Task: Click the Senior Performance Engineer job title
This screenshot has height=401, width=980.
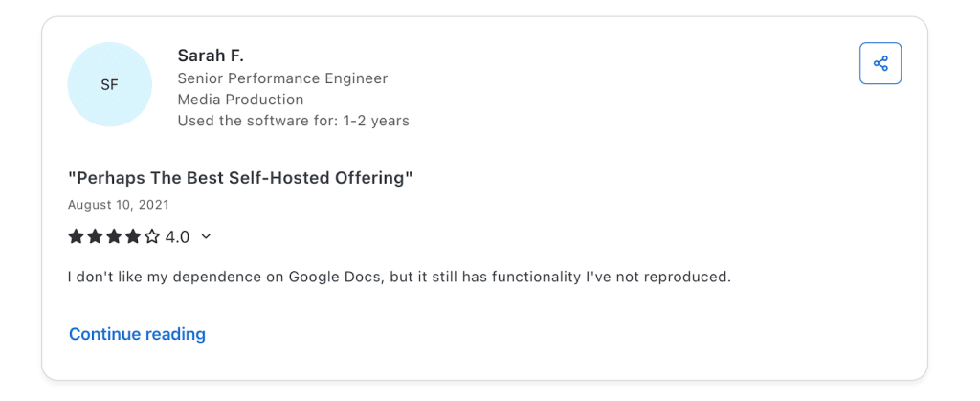Action: pyautogui.click(x=282, y=78)
